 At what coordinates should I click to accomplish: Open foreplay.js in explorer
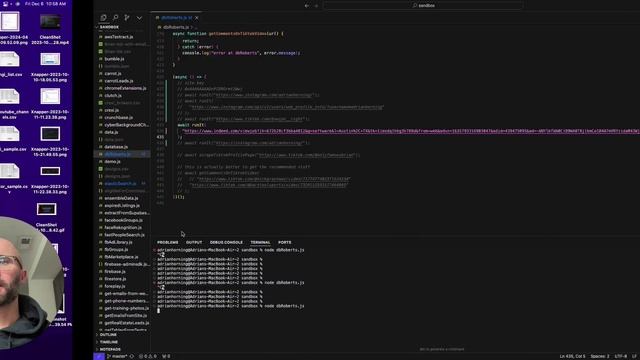tap(115, 287)
